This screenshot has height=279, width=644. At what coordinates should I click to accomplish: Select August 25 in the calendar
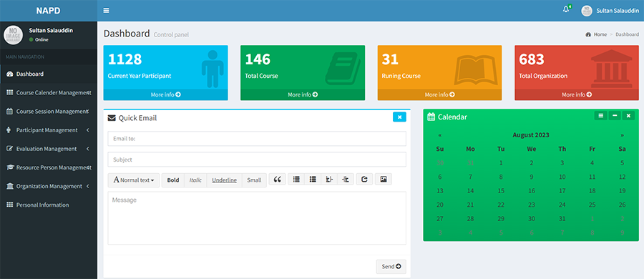[592, 205]
